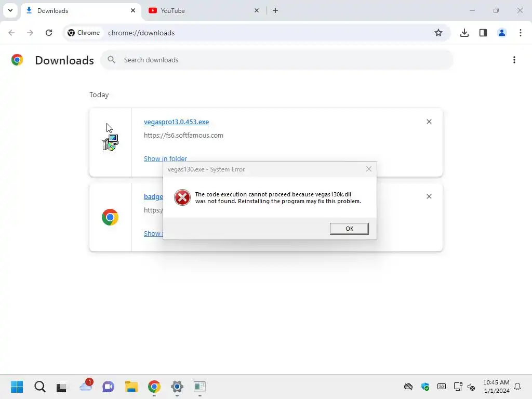Click the Today date heading
Screen dimensions: 532x399
(99, 95)
